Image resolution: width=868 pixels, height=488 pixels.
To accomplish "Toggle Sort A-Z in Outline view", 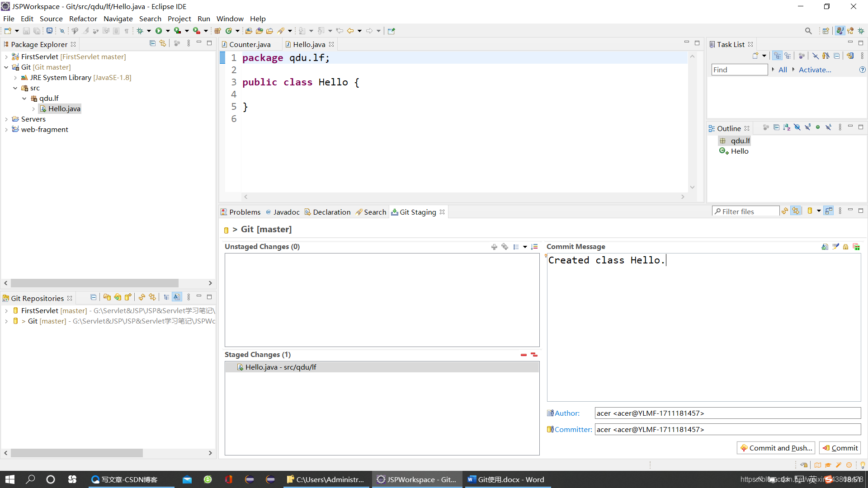I will point(787,127).
